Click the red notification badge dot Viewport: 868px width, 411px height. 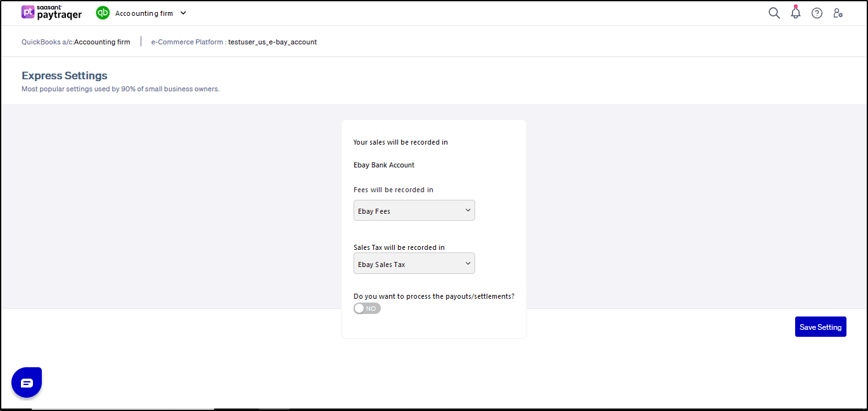[x=796, y=6]
